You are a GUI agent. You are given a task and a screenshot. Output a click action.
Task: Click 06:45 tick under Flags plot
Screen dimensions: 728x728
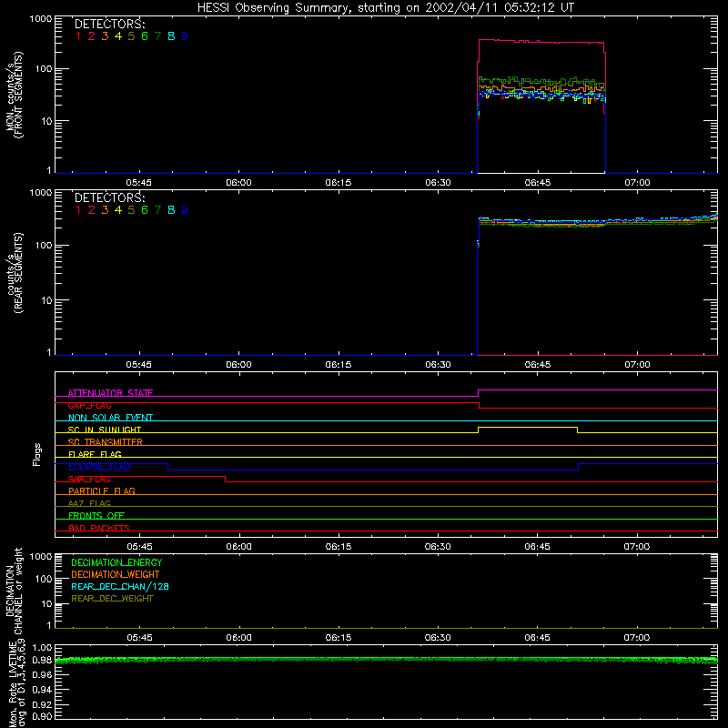click(538, 547)
